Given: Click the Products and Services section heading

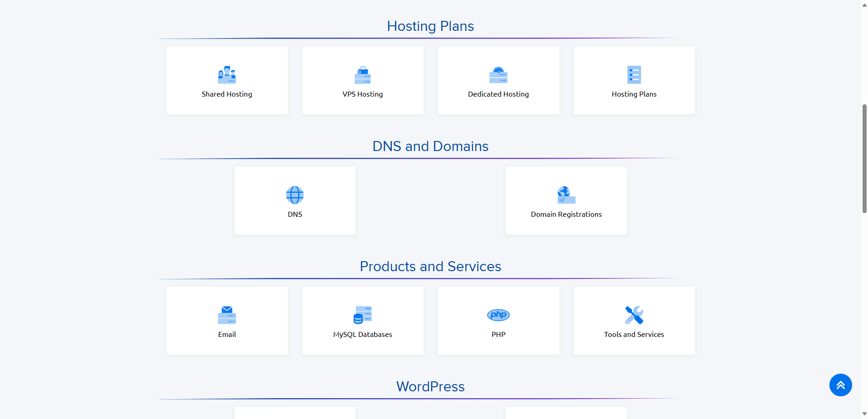Looking at the screenshot, I should pyautogui.click(x=430, y=267).
